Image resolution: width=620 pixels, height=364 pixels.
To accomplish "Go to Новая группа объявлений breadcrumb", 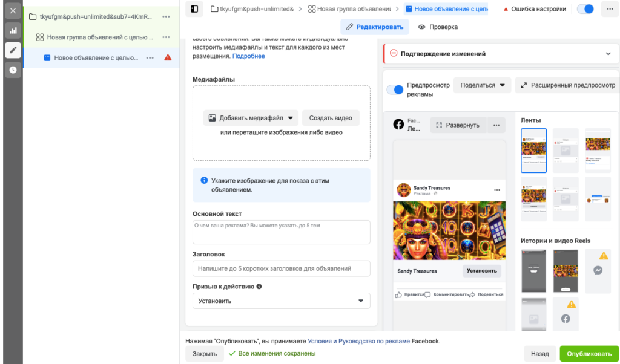I will 349,9.
